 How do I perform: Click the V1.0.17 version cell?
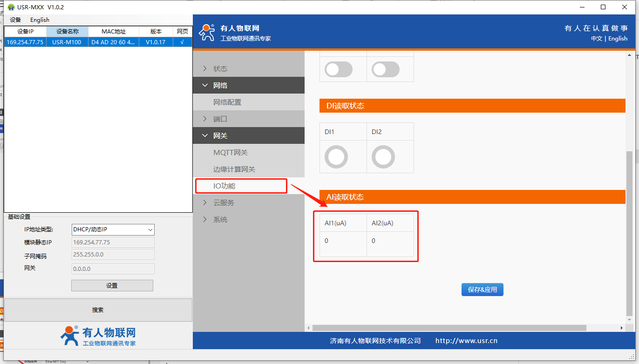tap(156, 42)
